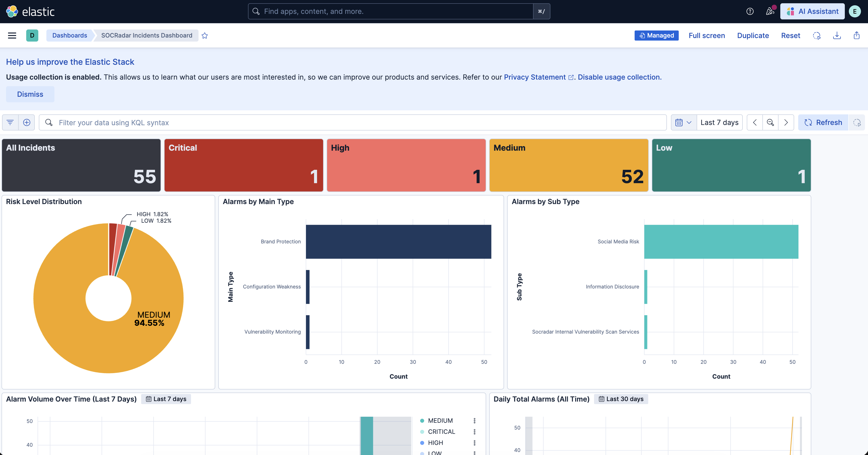Enter Full screen mode
868x455 pixels.
[707, 35]
